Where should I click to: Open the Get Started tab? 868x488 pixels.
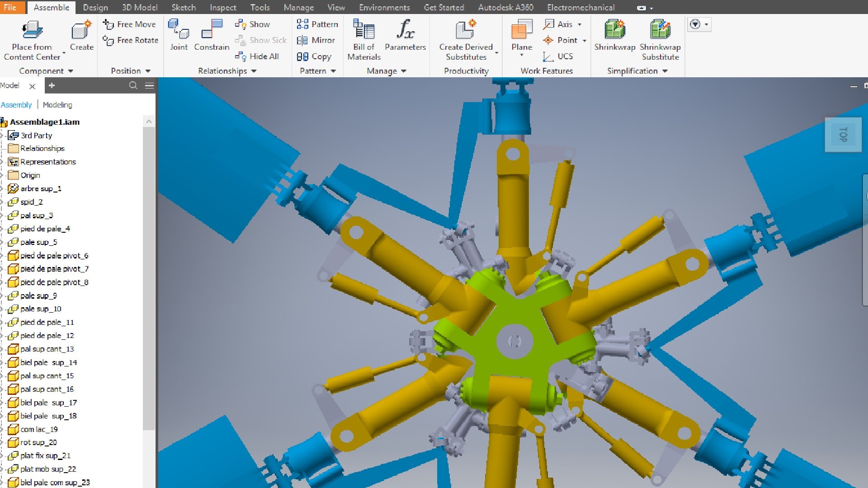coord(444,7)
